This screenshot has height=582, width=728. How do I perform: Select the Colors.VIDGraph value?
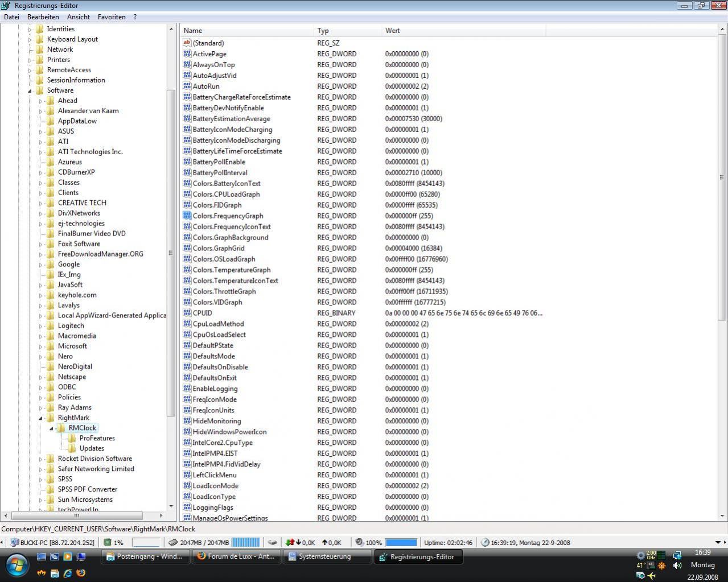217,302
